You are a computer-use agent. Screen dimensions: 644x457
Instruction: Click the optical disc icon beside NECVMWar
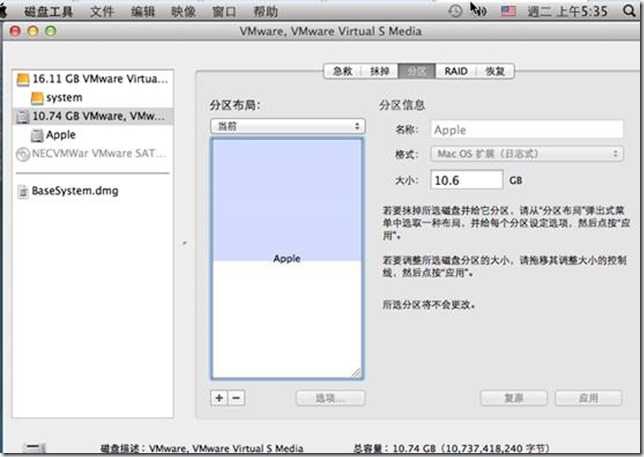coord(23,154)
